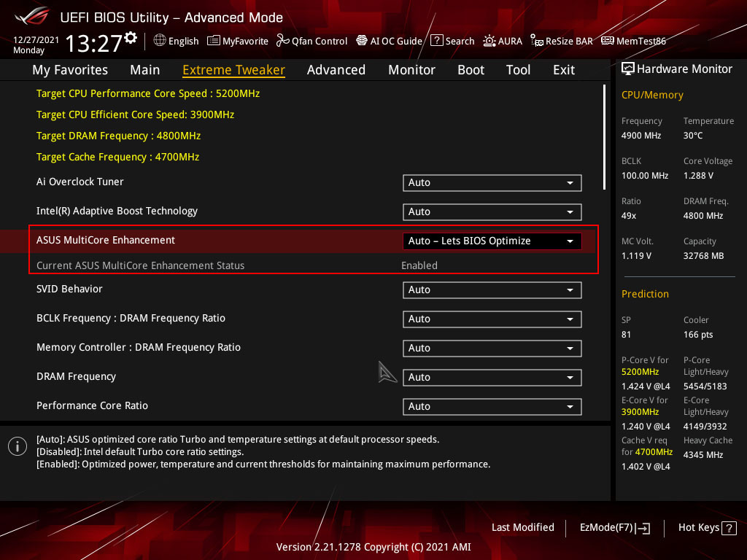The image size is (747, 560).
Task: Click the Hot Keys question icon
Action: [729, 528]
